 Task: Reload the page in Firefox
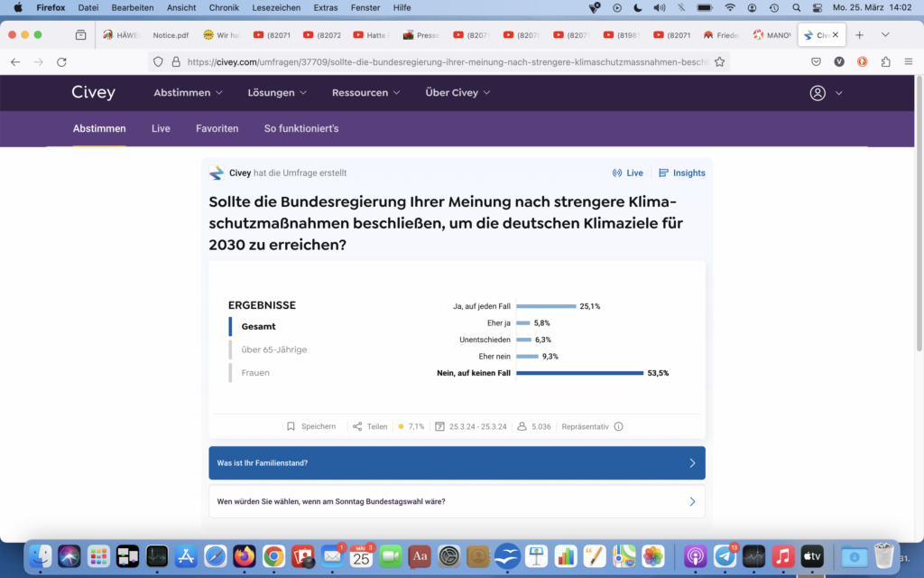click(x=61, y=62)
